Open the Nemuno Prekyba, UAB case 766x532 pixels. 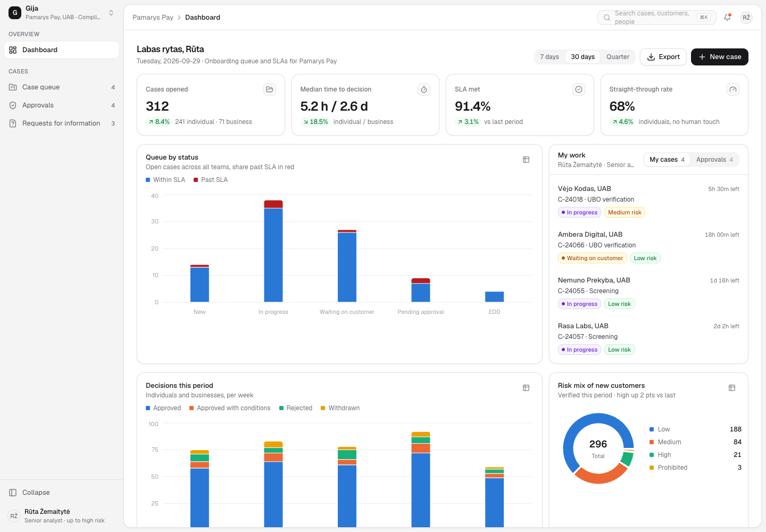click(648, 292)
